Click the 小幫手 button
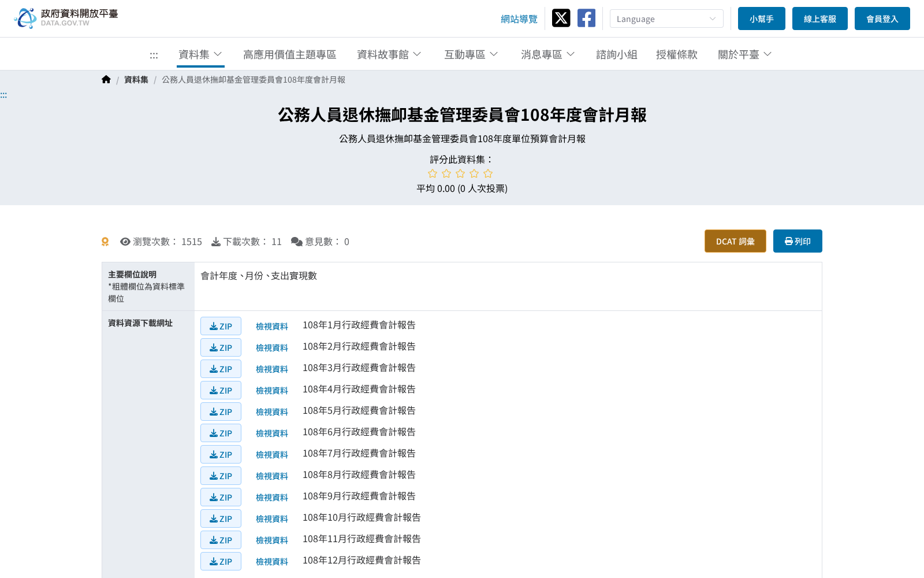This screenshot has height=578, width=924. 762,18
